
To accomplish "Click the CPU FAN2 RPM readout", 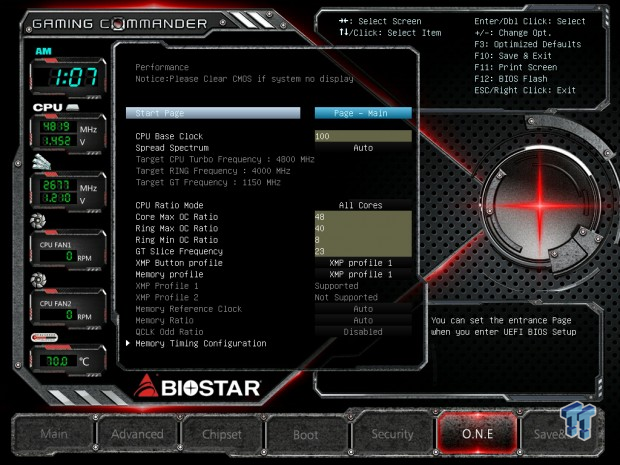I will [x=58, y=315].
